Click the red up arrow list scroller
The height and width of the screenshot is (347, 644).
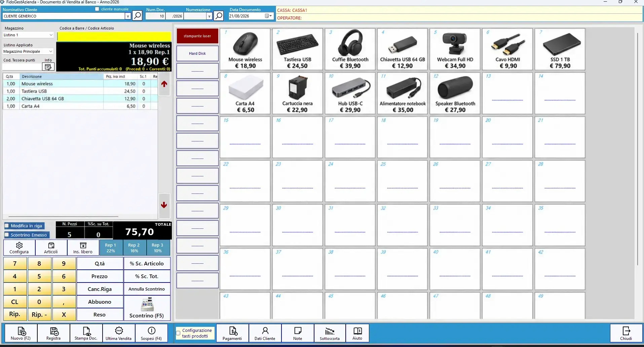[x=164, y=84]
